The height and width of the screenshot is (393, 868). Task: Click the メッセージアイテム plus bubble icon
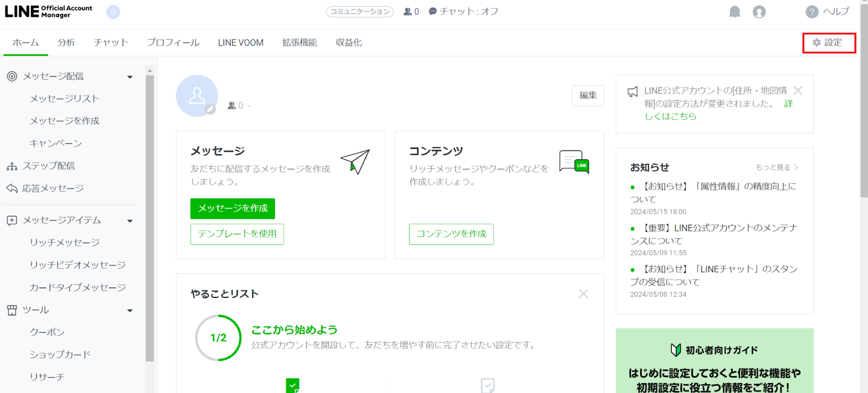point(12,220)
